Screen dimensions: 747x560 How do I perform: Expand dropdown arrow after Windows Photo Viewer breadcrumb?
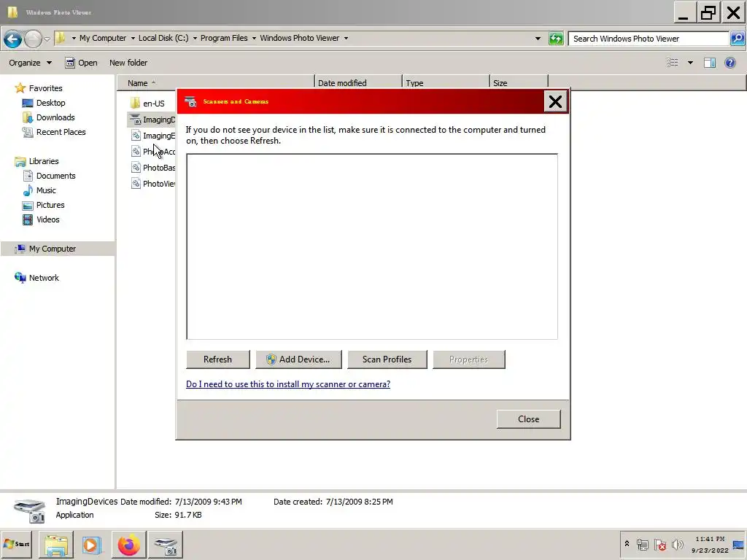pyautogui.click(x=346, y=38)
